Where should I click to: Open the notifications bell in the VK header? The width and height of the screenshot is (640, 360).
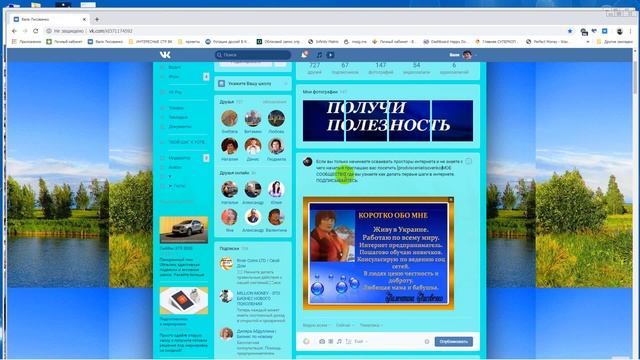point(304,55)
